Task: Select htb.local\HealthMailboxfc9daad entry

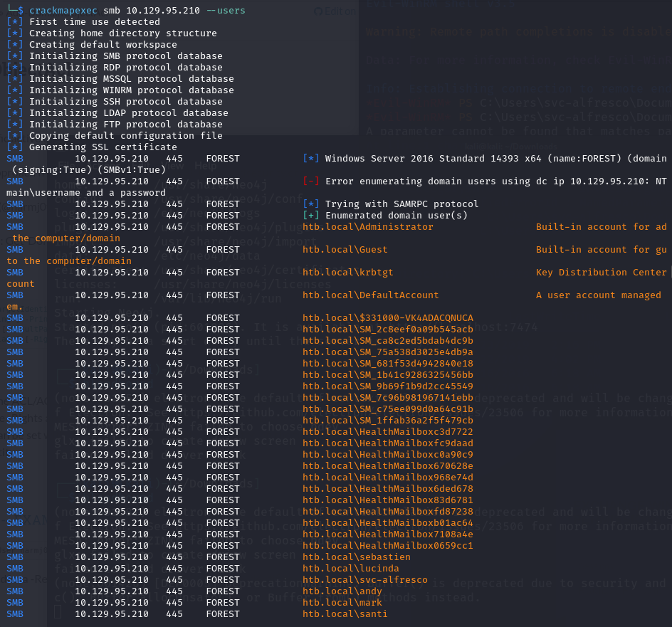Action: tap(387, 443)
